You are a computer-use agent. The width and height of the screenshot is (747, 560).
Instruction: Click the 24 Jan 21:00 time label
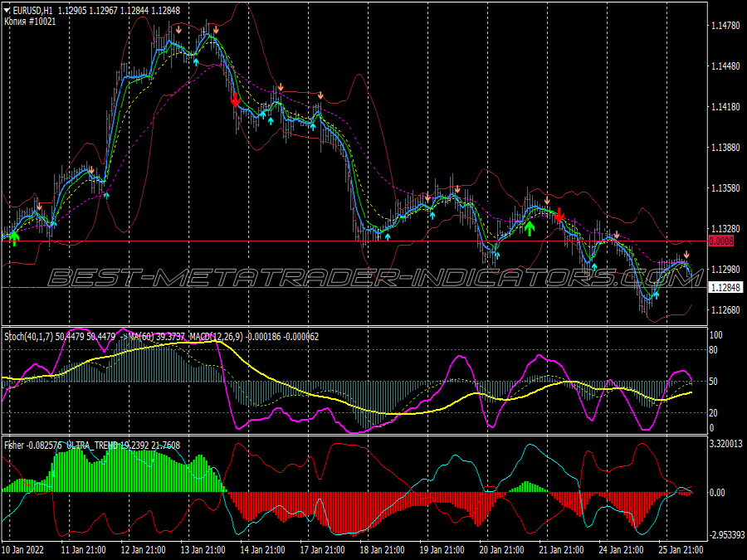(621, 550)
